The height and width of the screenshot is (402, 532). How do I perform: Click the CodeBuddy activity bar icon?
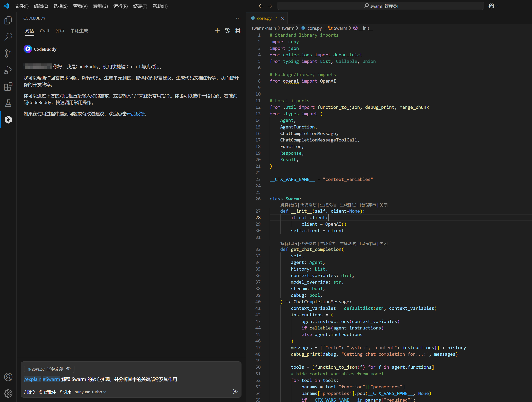8,120
